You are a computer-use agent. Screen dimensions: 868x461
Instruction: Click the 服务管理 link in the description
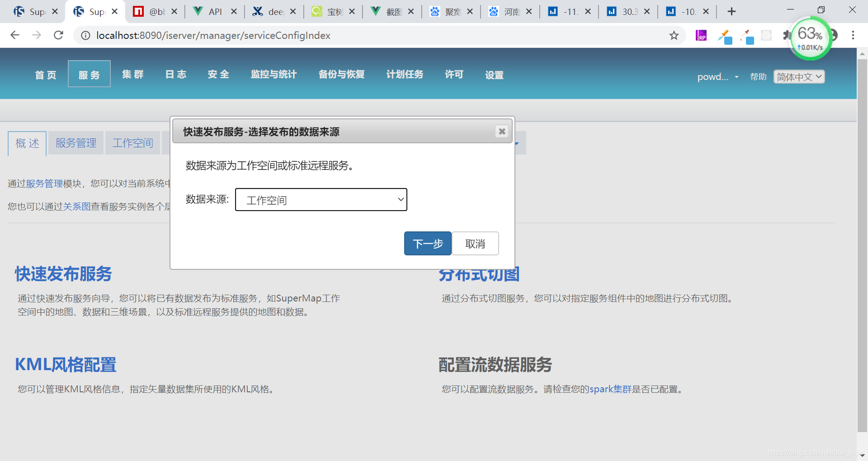[x=44, y=183]
